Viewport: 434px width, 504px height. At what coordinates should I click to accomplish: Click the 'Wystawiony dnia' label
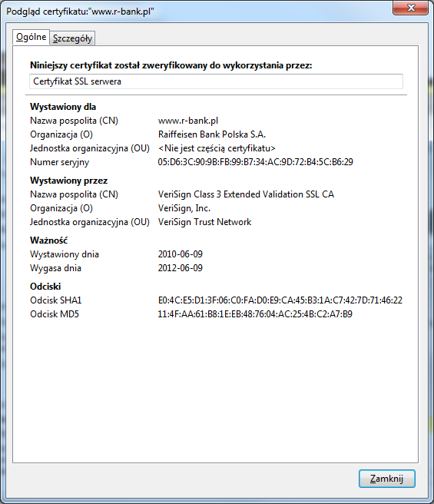tap(65, 254)
